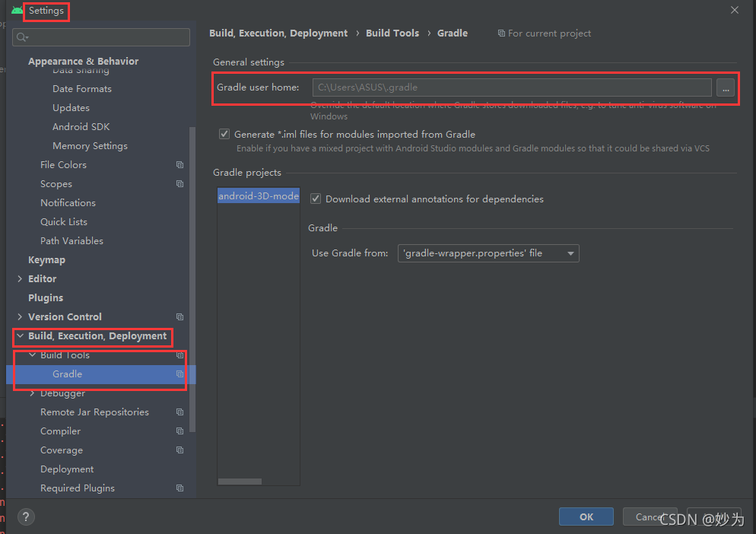Click the settings search field

pos(101,37)
